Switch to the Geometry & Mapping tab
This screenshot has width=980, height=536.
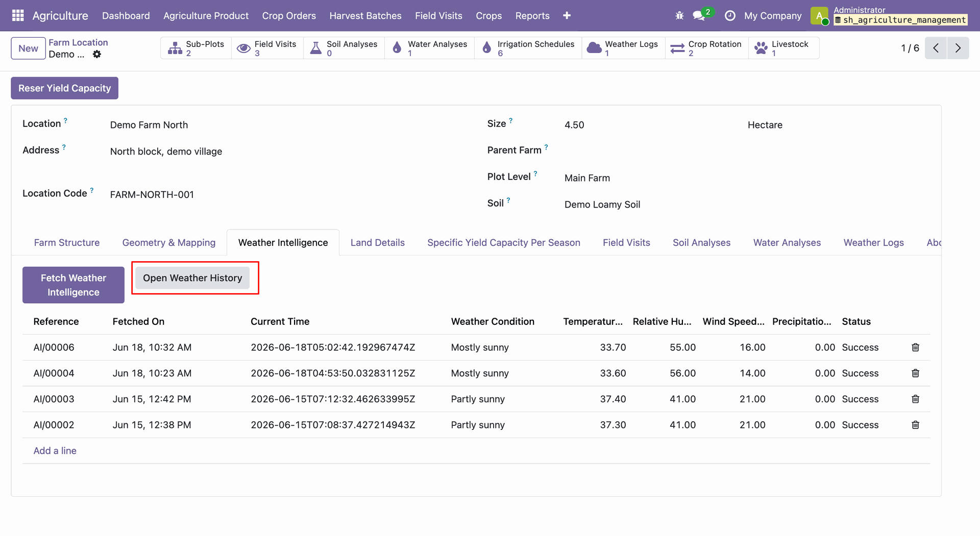coord(169,243)
